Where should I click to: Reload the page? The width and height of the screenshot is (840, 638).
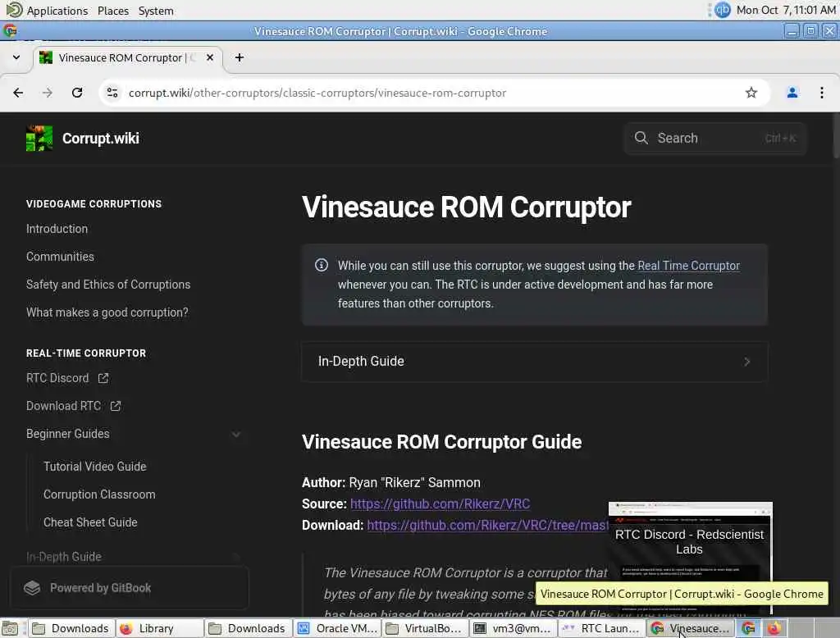77,93
